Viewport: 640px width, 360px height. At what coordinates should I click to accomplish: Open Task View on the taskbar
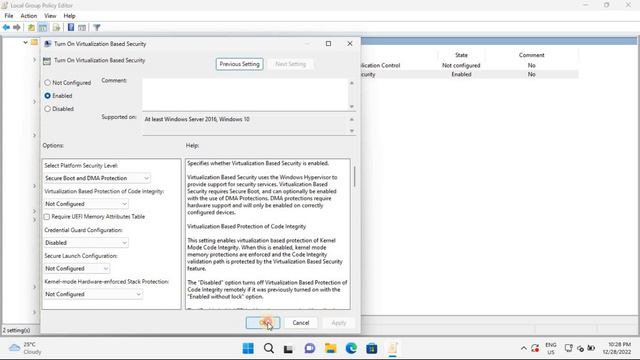click(x=289, y=348)
